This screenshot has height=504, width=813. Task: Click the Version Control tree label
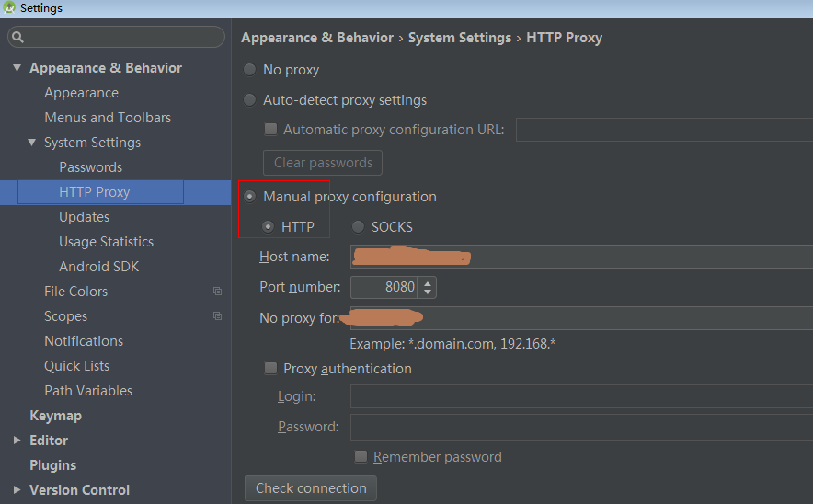coord(79,490)
